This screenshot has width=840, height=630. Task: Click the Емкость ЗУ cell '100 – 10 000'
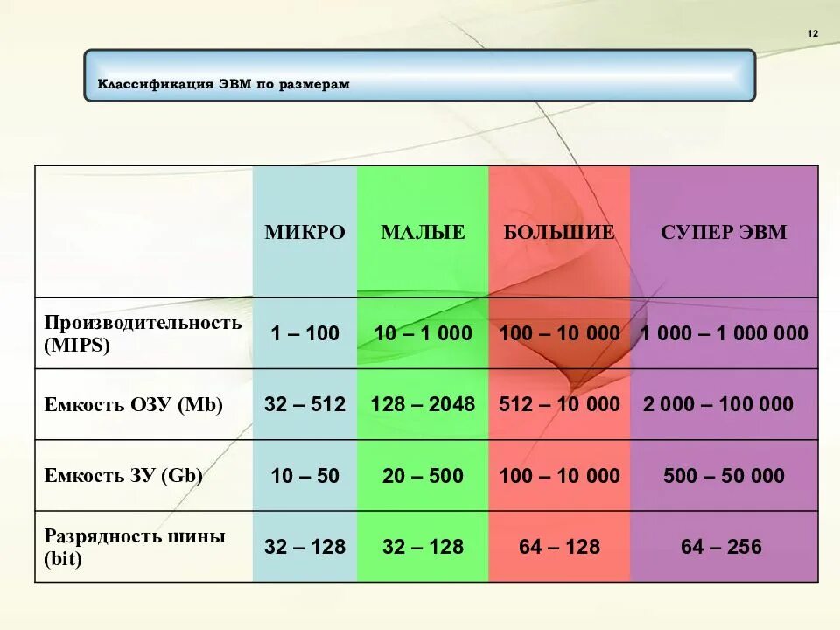tap(559, 476)
